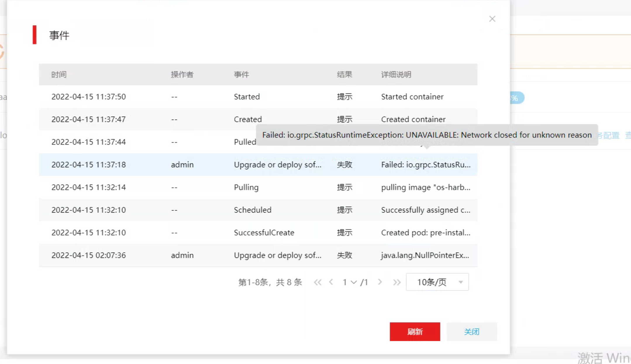The image size is (631, 364).
Task: Click the Failed: io.grpc.StatusRu... detail cell
Action: 426,165
